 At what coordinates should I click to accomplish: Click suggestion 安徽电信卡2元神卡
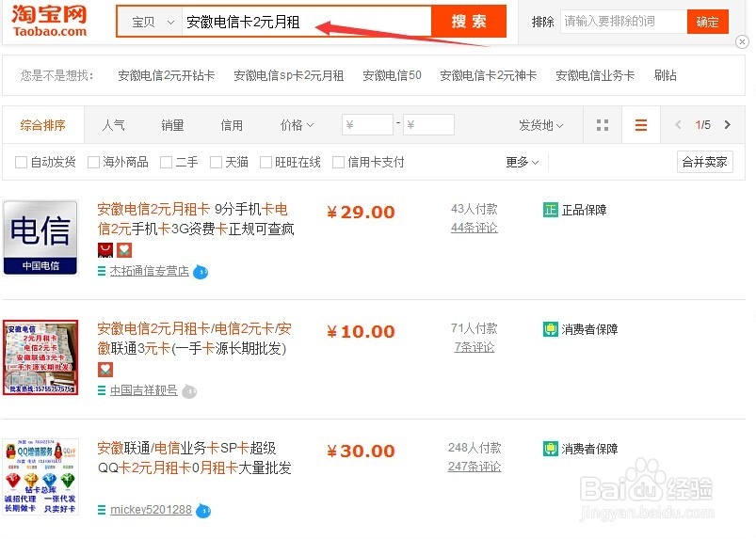[488, 75]
